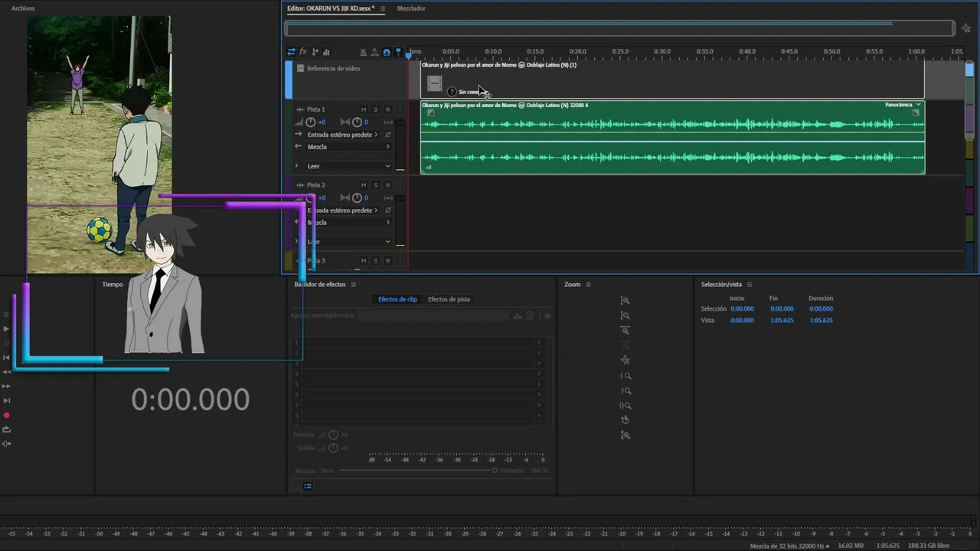Select the Editor: OKARUN VS JIJI XD.sesx tab
This screenshot has width=980, height=551.
(x=331, y=8)
